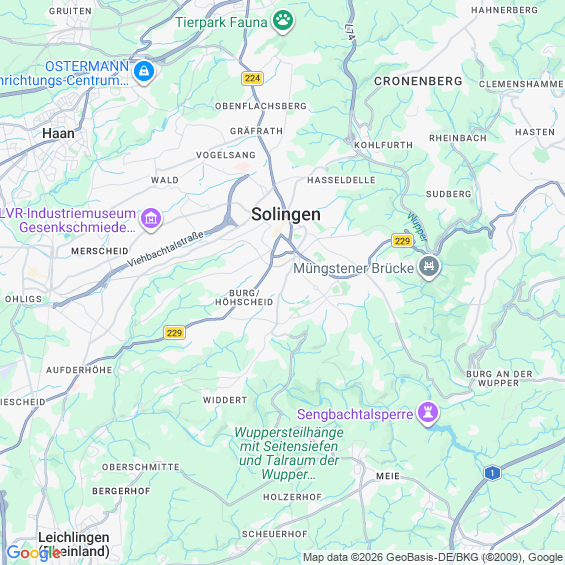Select the blue route 1 highway shield
This screenshot has width=565, height=565.
(492, 473)
